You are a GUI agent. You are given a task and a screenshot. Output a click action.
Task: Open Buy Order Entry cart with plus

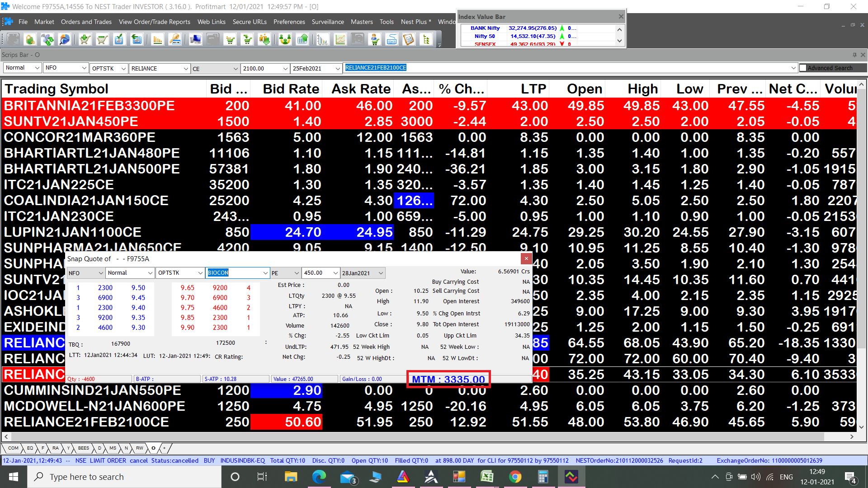tap(85, 40)
